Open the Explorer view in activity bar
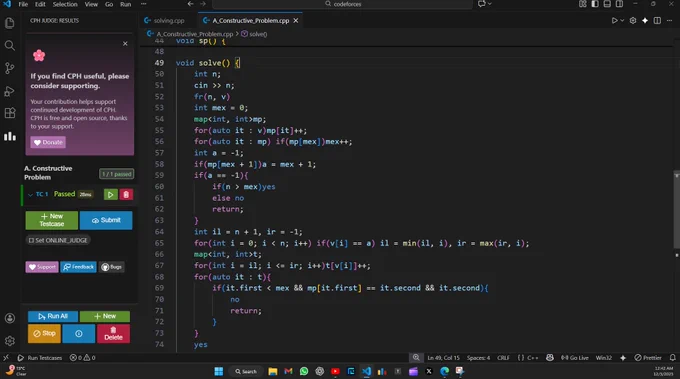This screenshot has width=680, height=379. tap(10, 23)
